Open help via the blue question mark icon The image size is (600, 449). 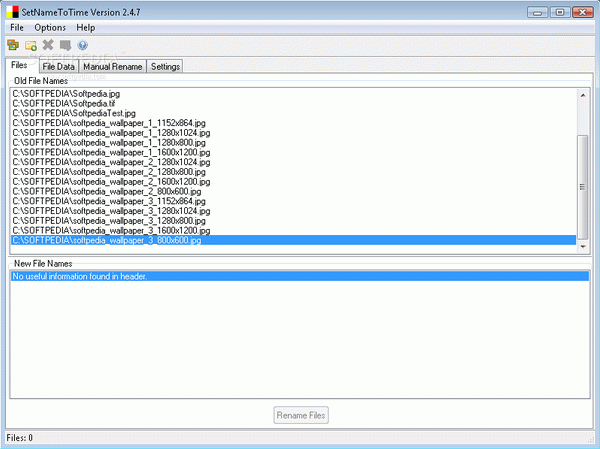(x=83, y=45)
